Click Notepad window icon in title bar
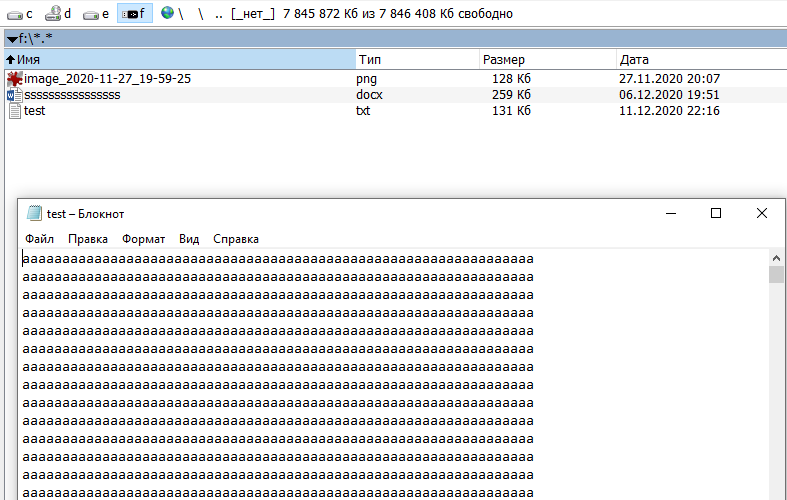Image resolution: width=787 pixels, height=500 pixels. [x=34, y=213]
